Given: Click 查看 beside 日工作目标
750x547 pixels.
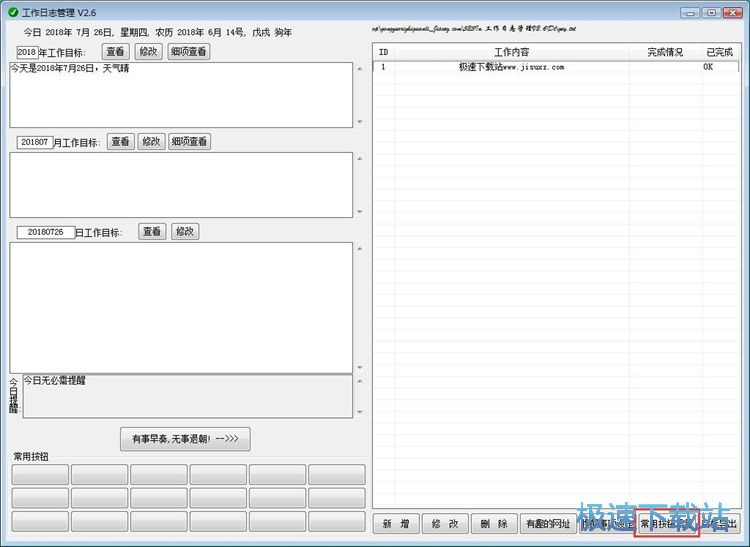Looking at the screenshot, I should tap(152, 231).
